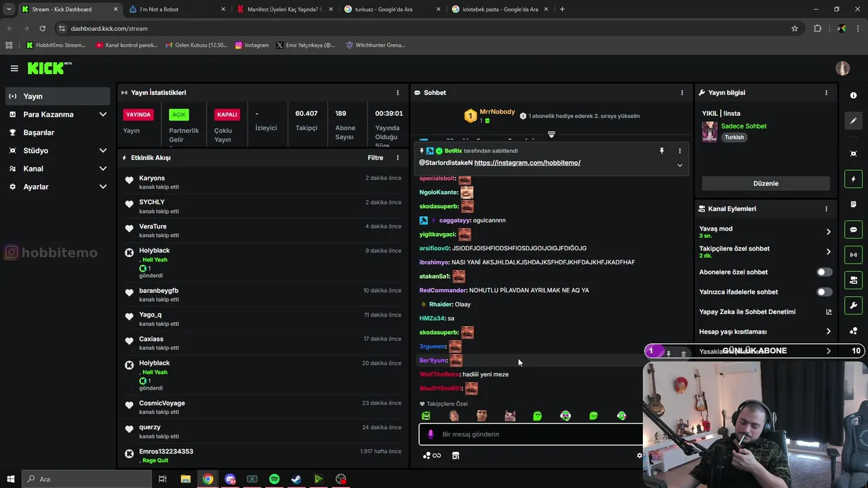
Task: Open Spotify from the taskbar
Action: [x=274, y=479]
